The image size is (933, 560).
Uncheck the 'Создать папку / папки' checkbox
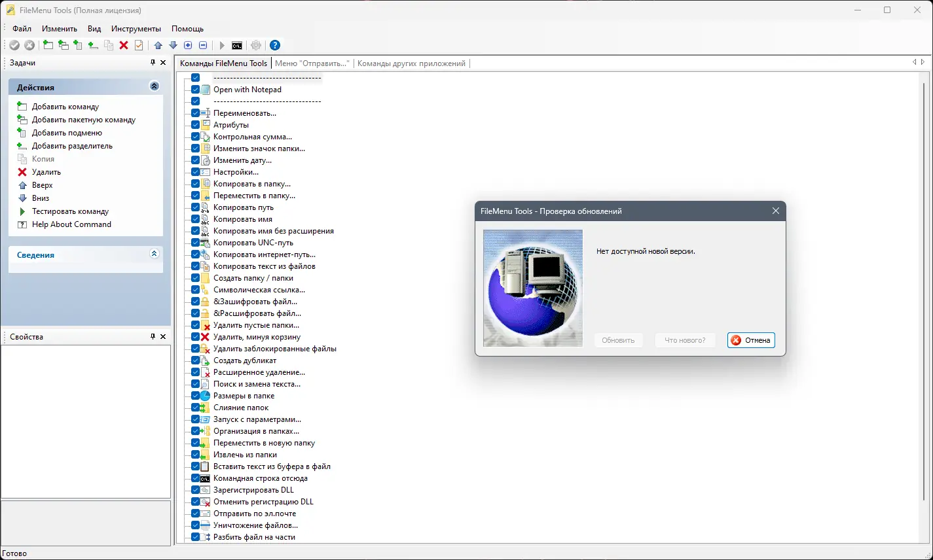[195, 278]
